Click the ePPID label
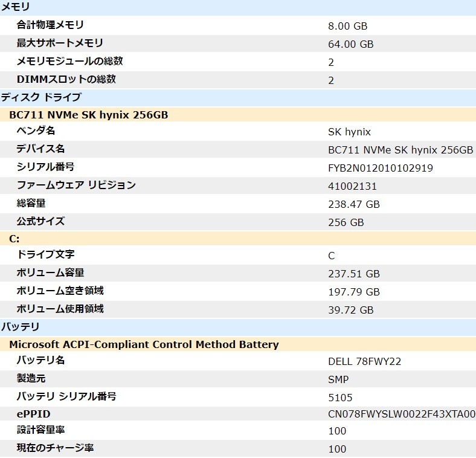Screen dimensions: 476x458 coord(33,414)
